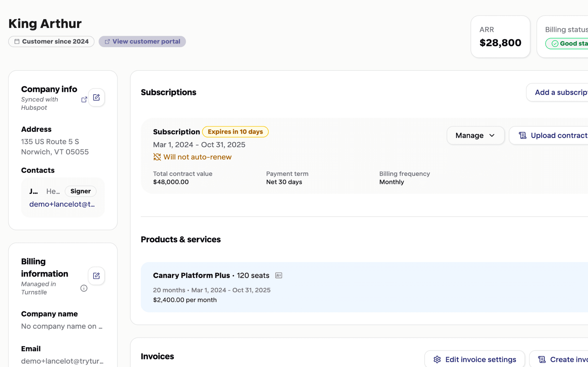Open demo+lancelot contact email link
Viewport: 588px width, 367px height.
tap(62, 204)
